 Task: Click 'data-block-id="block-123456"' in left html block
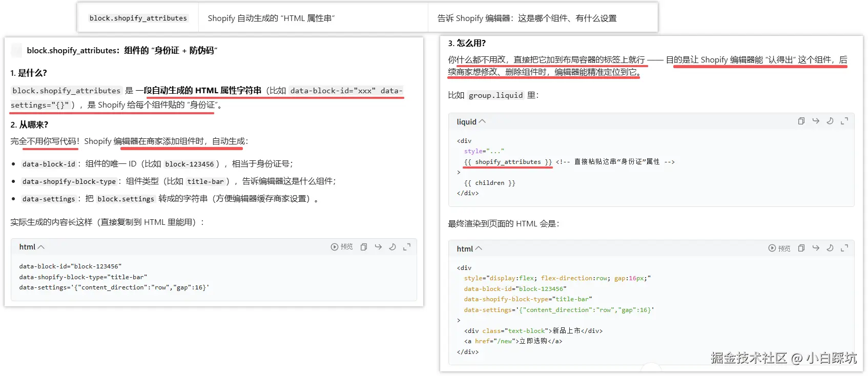(70, 266)
